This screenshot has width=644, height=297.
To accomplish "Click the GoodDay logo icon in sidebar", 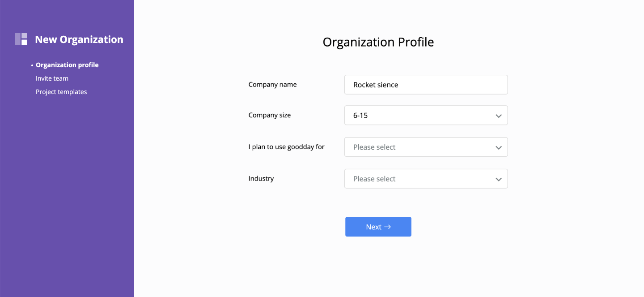I will click(21, 39).
